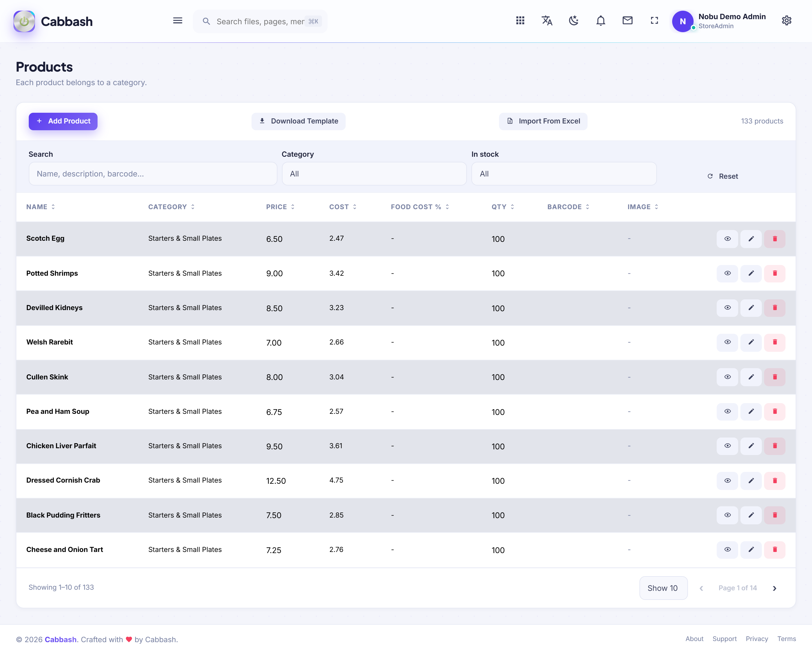The width and height of the screenshot is (812, 654).
Task: Click the Cabbash logo
Action: click(x=53, y=21)
